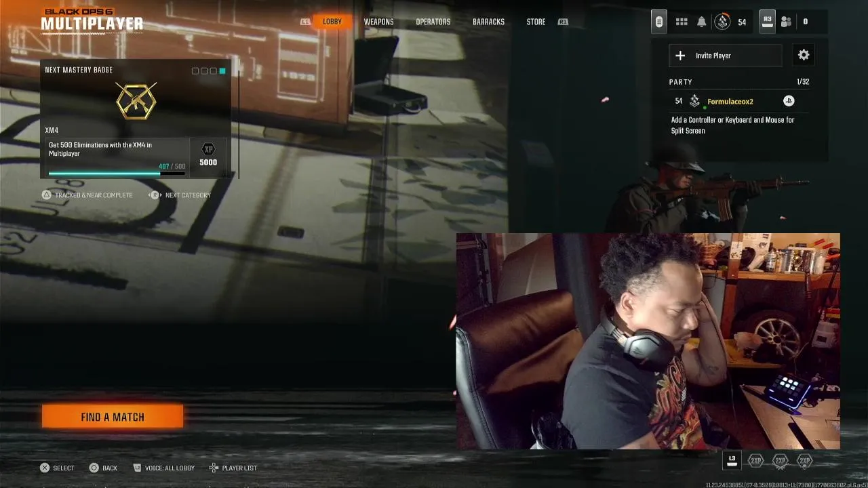Select Tracked & Near Complete label
This screenshot has height=488, width=868.
[94, 195]
